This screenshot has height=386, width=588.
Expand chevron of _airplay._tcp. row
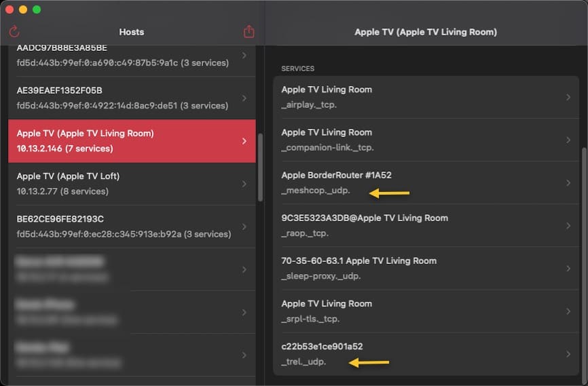(x=568, y=97)
